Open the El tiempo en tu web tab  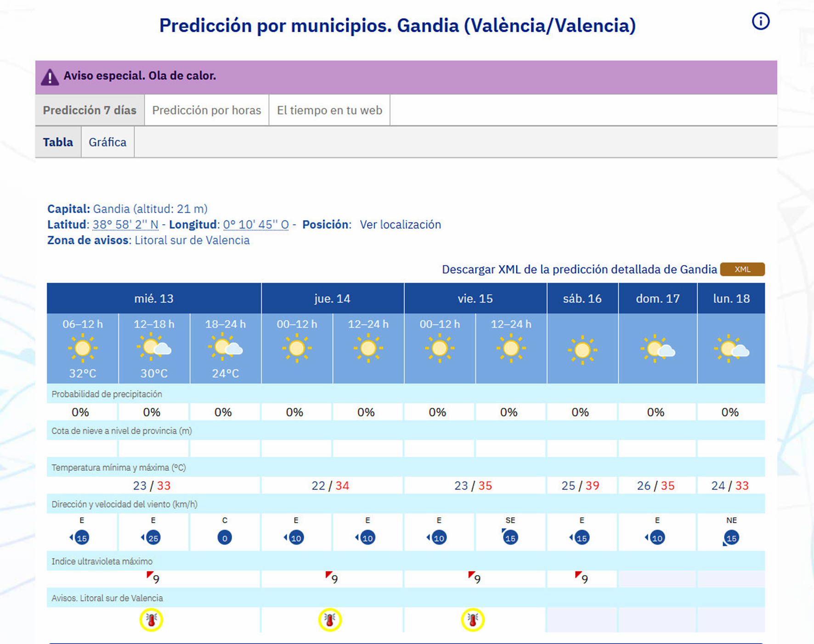tap(329, 110)
